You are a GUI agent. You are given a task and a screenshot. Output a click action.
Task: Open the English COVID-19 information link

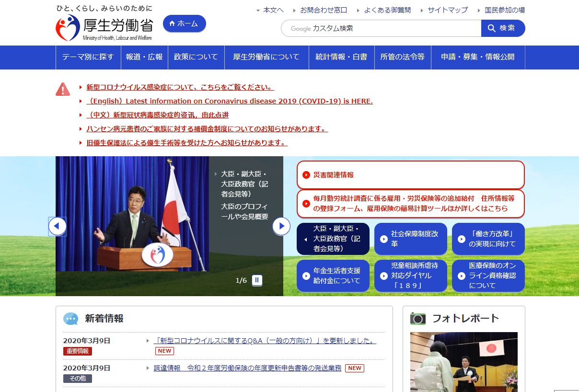coord(230,101)
